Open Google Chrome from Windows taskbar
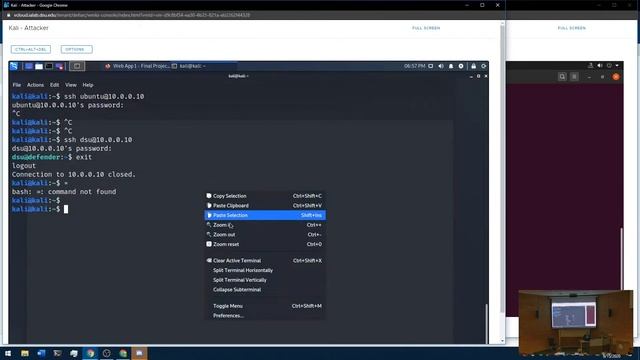 pyautogui.click(x=90, y=353)
